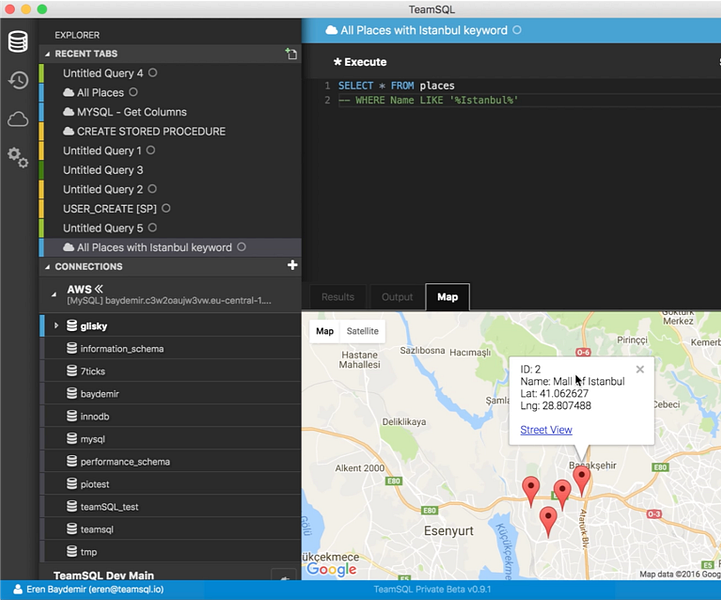
Task: Click the teamsql database icon
Action: 72,529
